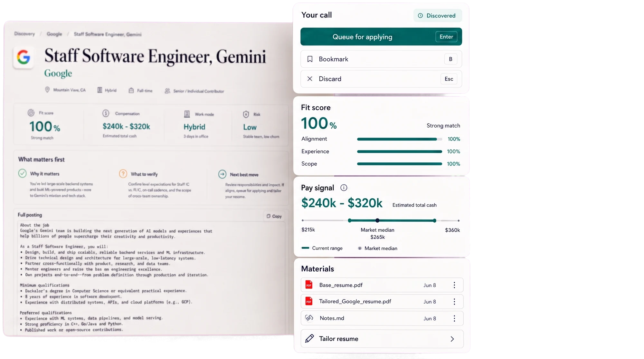Bookmark this job posting

(381, 59)
